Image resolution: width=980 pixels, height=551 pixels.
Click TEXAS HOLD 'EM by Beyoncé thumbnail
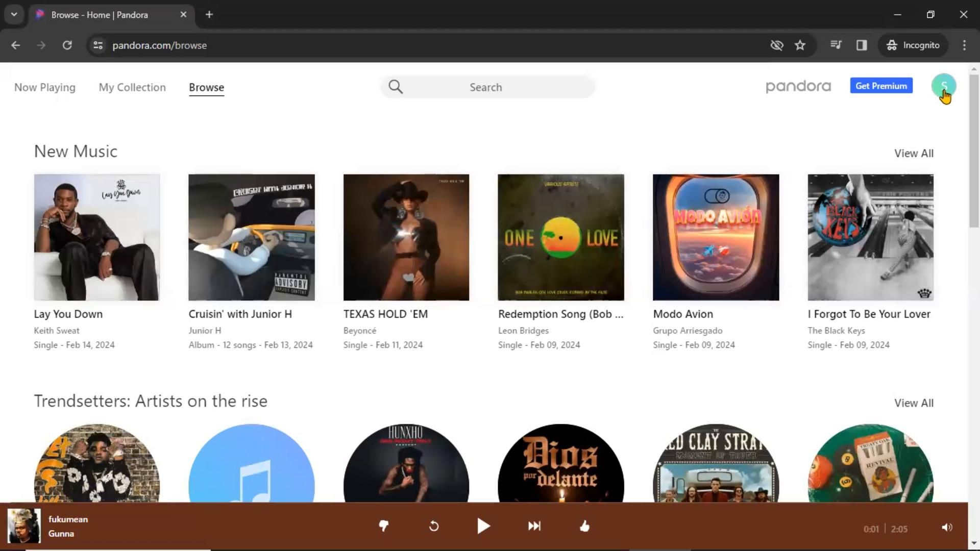(x=406, y=237)
